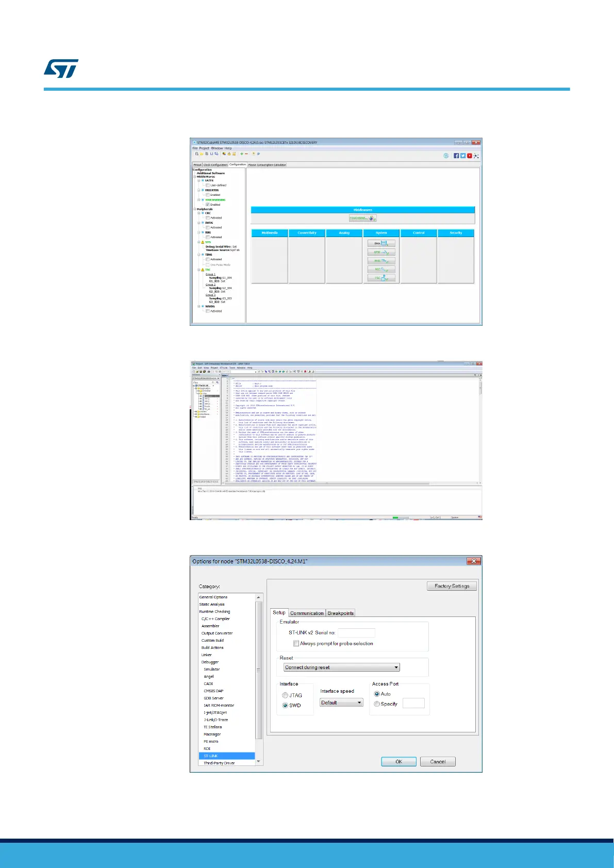Click the ST-LINK Serial no input field
Viewport: 614px width, 868px height.
click(356, 632)
